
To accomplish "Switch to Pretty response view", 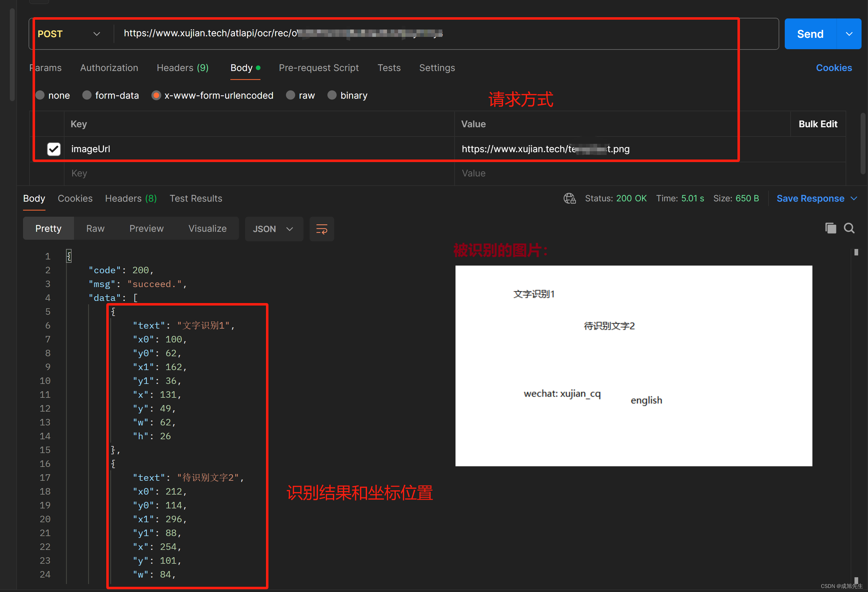I will pos(48,228).
